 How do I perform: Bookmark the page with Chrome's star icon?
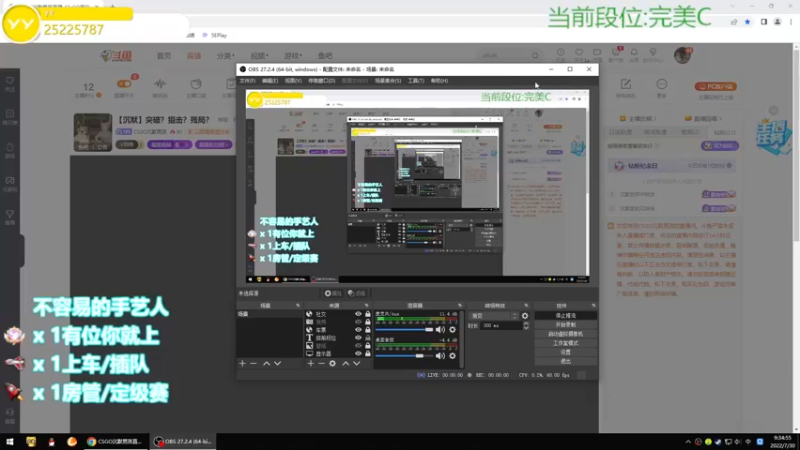[x=747, y=22]
